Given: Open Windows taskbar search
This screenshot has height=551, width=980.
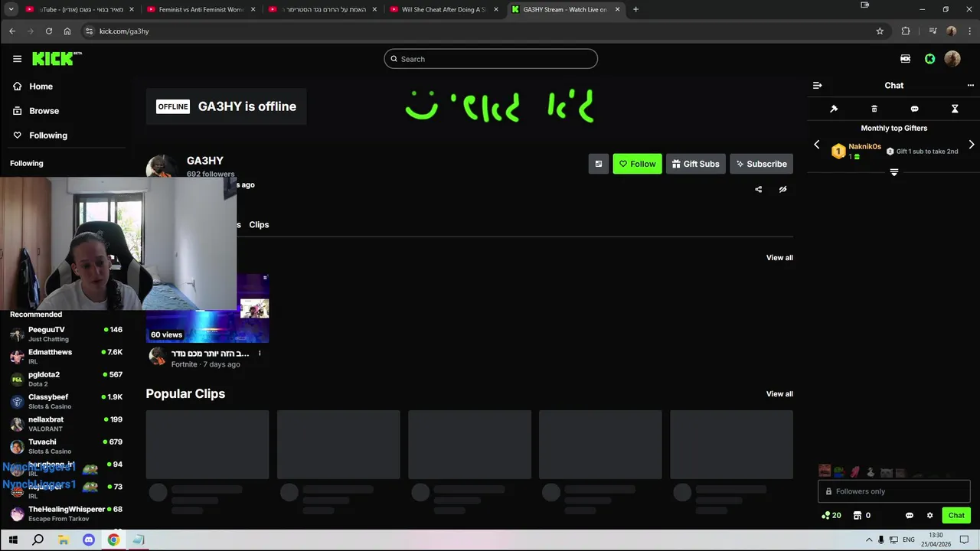Looking at the screenshot, I should click(38, 540).
